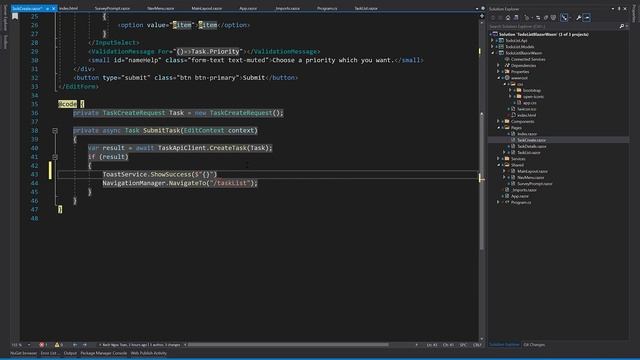
Task: Close the TaskCreate.razor tab
Action: [53, 9]
